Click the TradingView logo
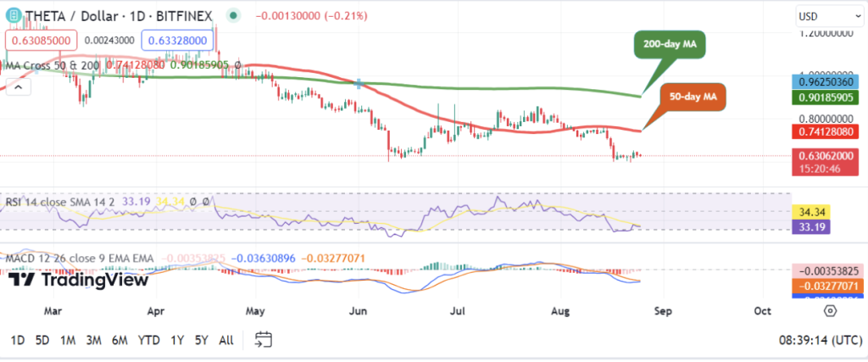Image resolution: width=868 pixels, height=362 pixels. click(78, 280)
